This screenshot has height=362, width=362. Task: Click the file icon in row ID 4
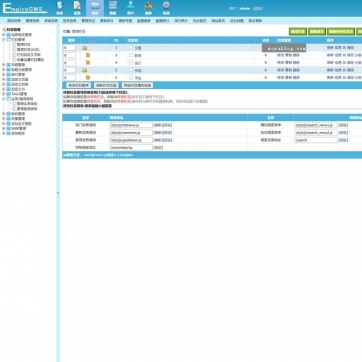[x=88, y=62]
